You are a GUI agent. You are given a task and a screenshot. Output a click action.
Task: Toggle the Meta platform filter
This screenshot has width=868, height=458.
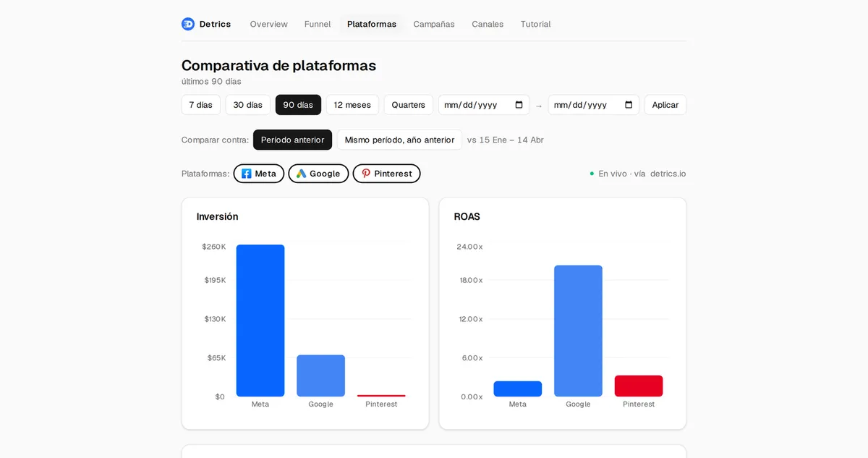coord(259,174)
